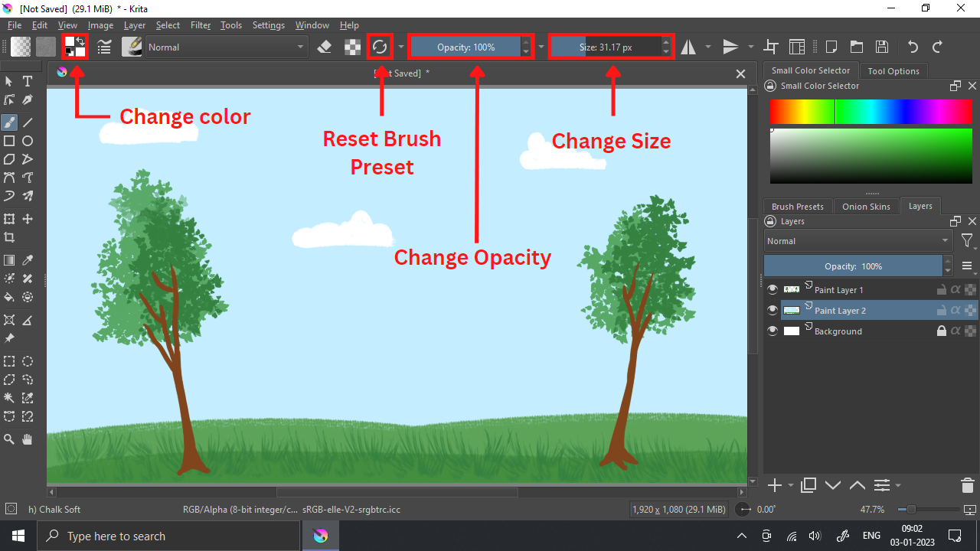The image size is (980, 551).
Task: Open Horizontal Mirror options dropdown arrow
Action: click(x=708, y=47)
